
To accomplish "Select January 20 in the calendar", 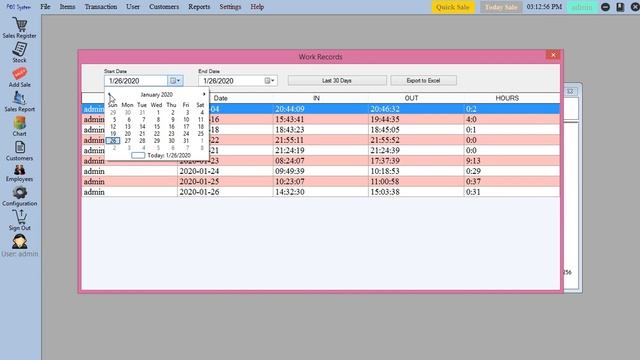I will [128, 134].
